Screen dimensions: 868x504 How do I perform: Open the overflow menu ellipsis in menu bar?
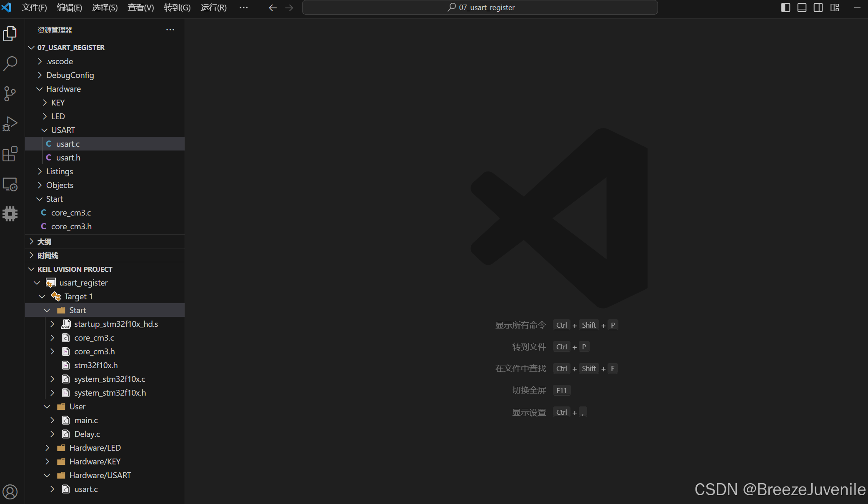click(244, 8)
